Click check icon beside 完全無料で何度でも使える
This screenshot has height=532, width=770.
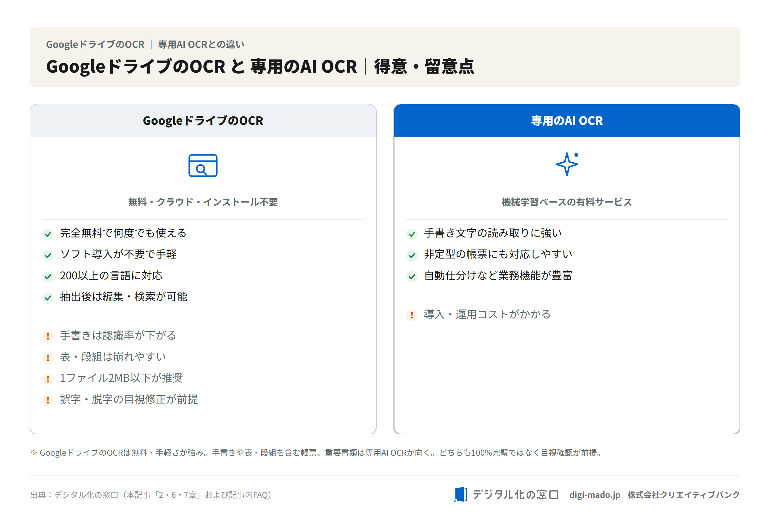click(x=48, y=234)
